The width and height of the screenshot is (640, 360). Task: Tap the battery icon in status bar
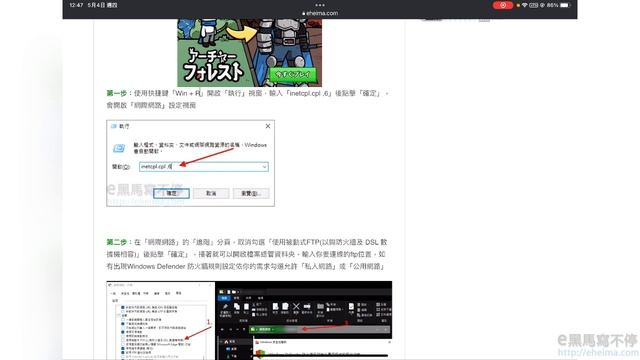(x=564, y=5)
